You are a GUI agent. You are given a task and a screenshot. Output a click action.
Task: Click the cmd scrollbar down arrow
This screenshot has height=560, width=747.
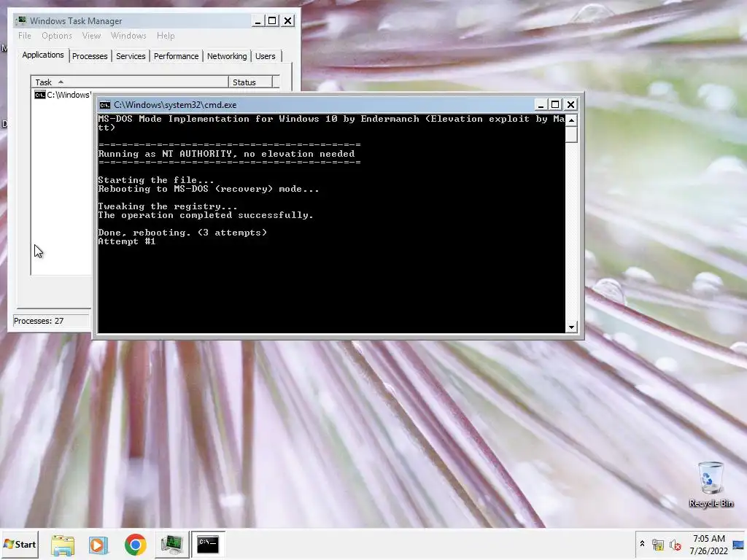coord(571,327)
